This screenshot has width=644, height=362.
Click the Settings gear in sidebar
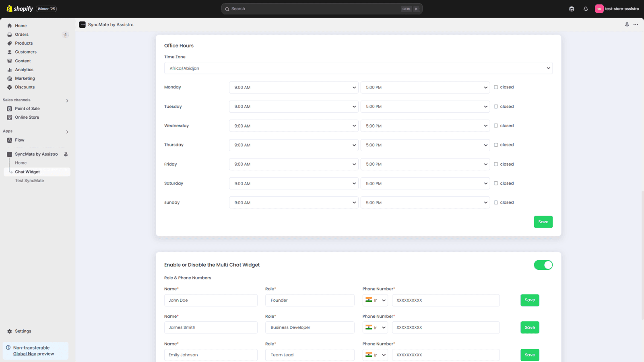pyautogui.click(x=10, y=331)
